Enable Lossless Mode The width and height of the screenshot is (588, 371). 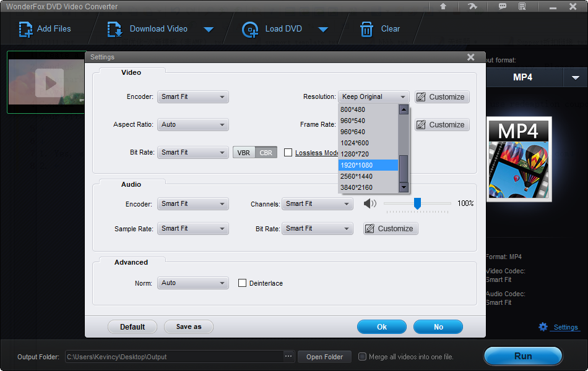tap(288, 152)
